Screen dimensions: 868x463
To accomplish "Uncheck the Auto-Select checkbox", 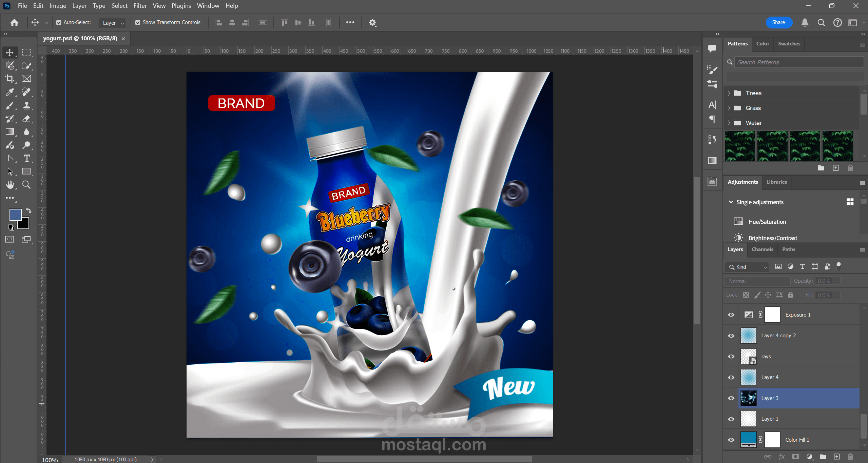I will point(59,22).
